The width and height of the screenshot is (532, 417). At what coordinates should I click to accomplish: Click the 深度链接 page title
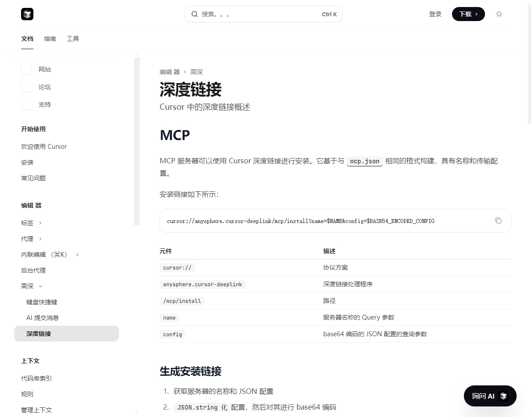(x=191, y=90)
